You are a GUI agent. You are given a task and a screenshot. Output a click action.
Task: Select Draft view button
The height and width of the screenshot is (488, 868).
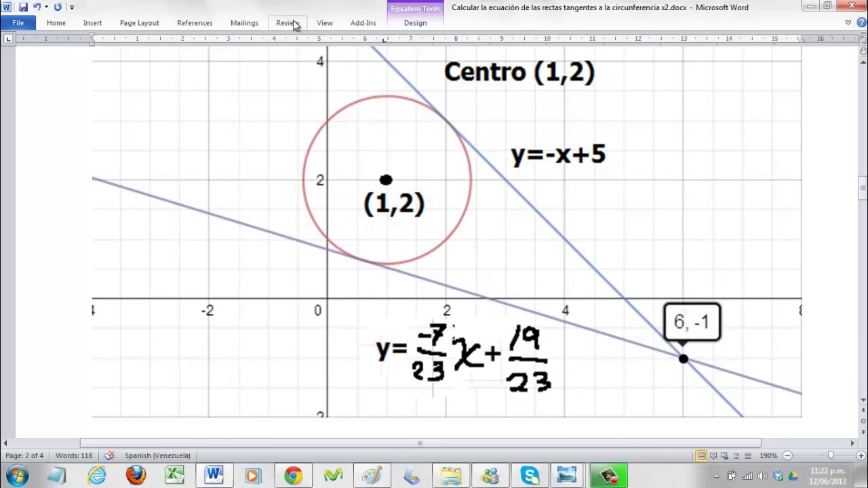747,455
